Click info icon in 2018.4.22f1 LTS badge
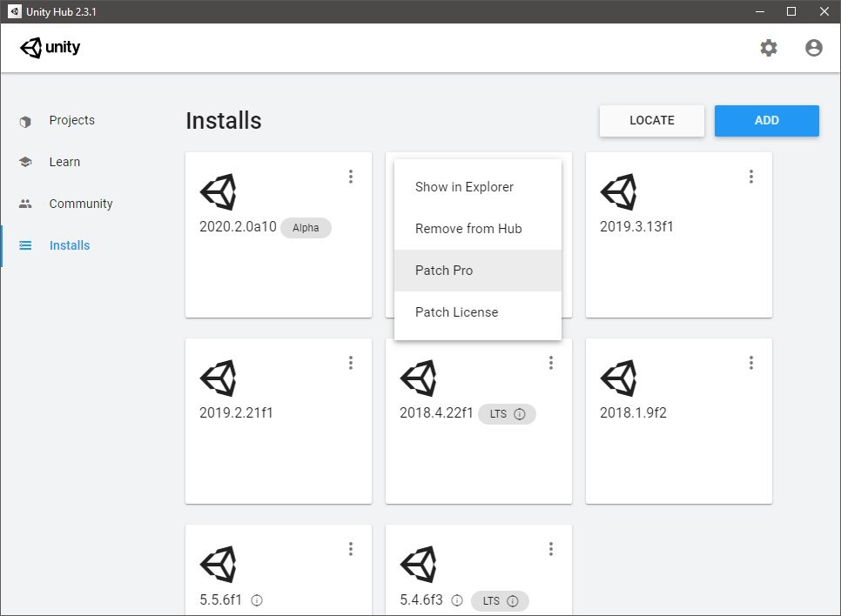This screenshot has width=841, height=616. pyautogui.click(x=520, y=414)
